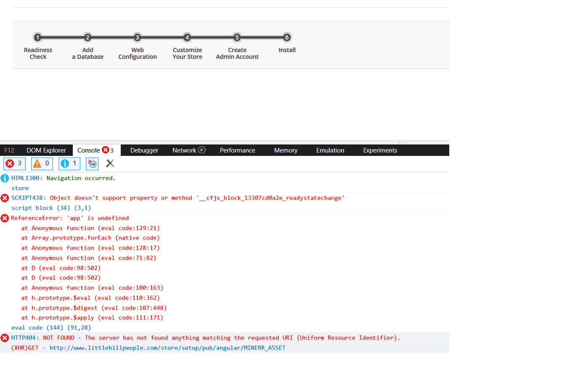Click step 6 Install circle
Image resolution: width=570 pixels, height=392 pixels.
coord(287,37)
